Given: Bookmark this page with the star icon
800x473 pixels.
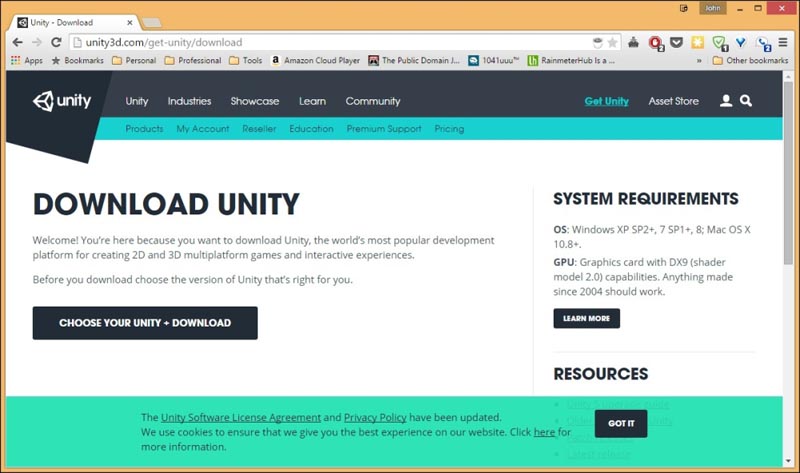Looking at the screenshot, I should pos(614,43).
